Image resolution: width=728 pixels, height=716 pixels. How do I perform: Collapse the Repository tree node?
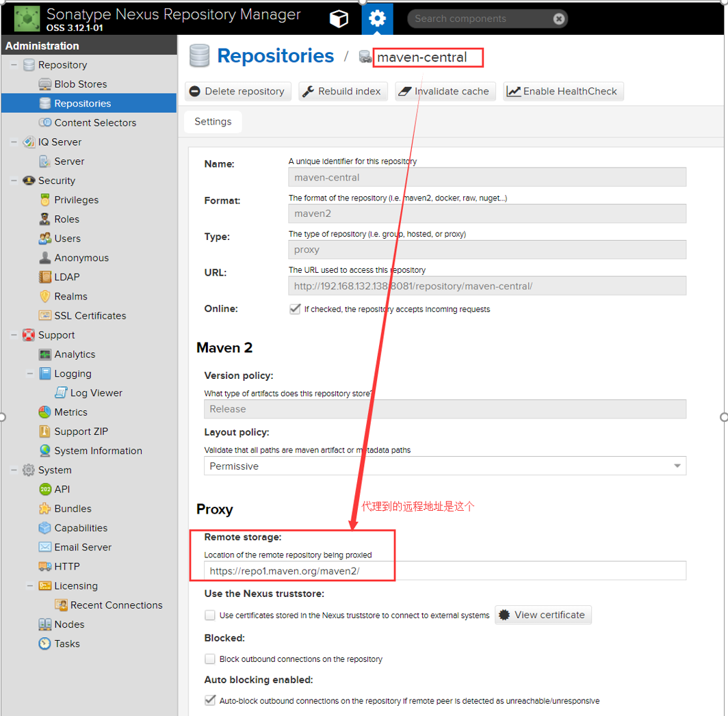(x=14, y=65)
